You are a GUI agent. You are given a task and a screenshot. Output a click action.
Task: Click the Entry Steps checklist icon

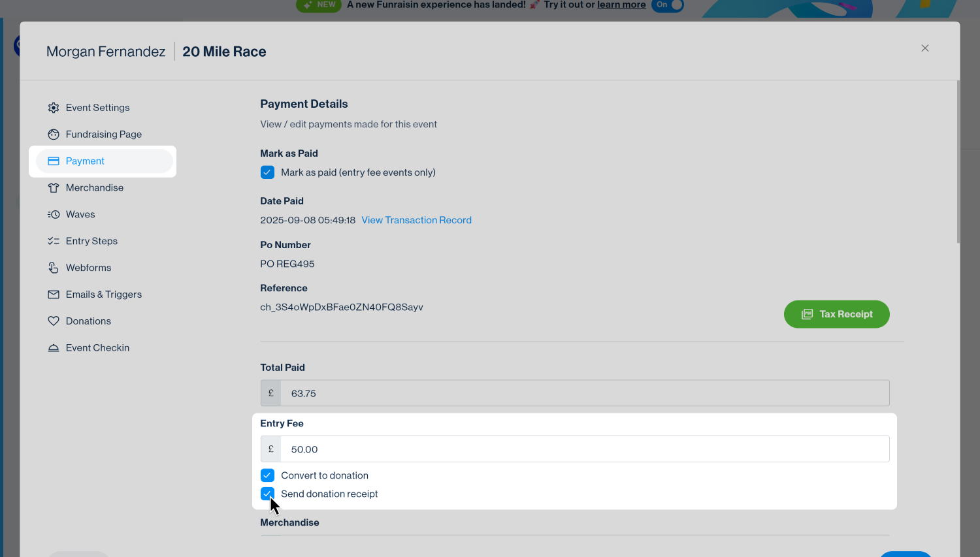(x=54, y=242)
